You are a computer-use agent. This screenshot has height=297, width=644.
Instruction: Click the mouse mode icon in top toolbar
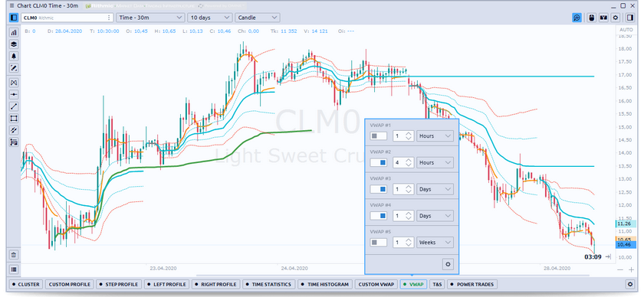point(591,18)
